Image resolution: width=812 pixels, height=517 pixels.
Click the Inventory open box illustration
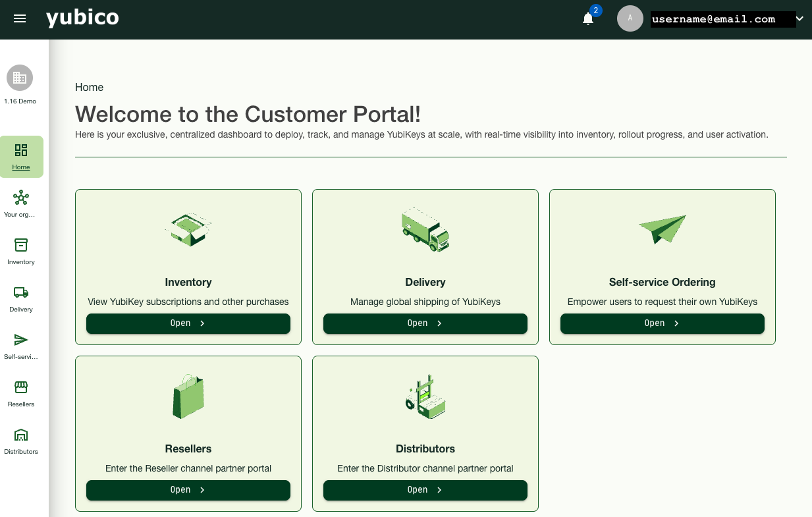tap(188, 229)
